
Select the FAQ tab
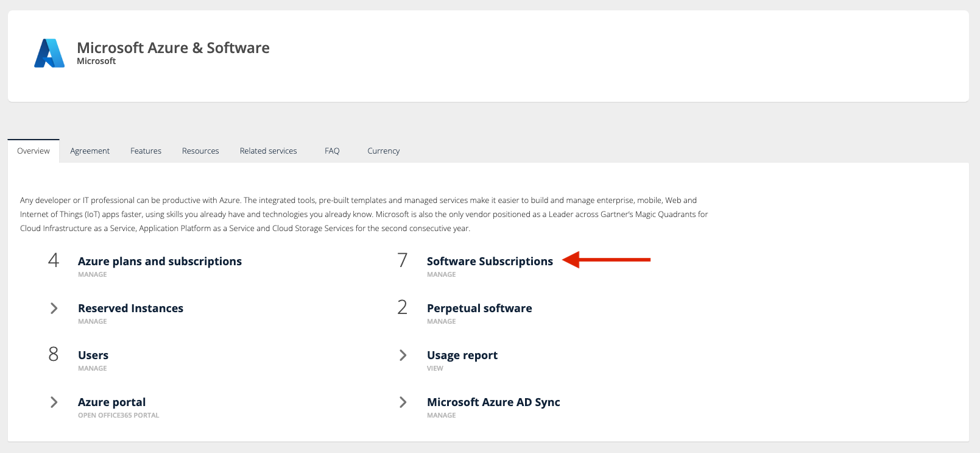tap(332, 151)
